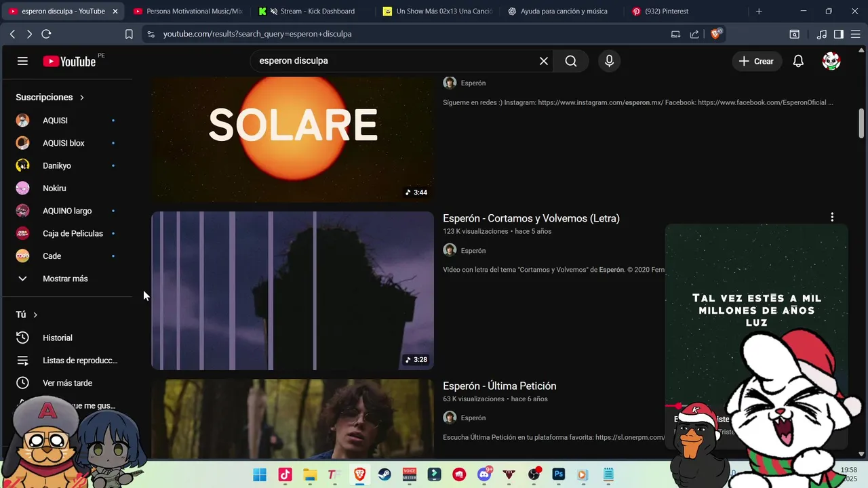Close the esperon disculpa tab
868x488 pixels.
(115, 12)
